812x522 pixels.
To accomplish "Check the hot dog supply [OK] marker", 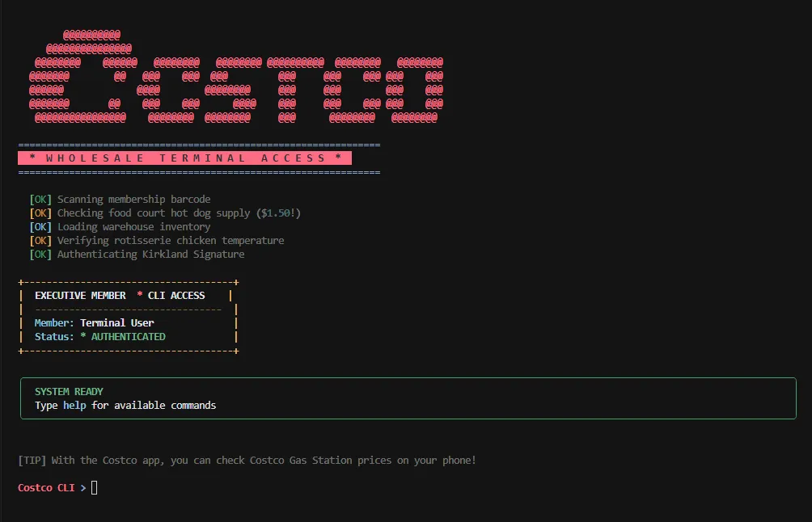I will tap(40, 213).
